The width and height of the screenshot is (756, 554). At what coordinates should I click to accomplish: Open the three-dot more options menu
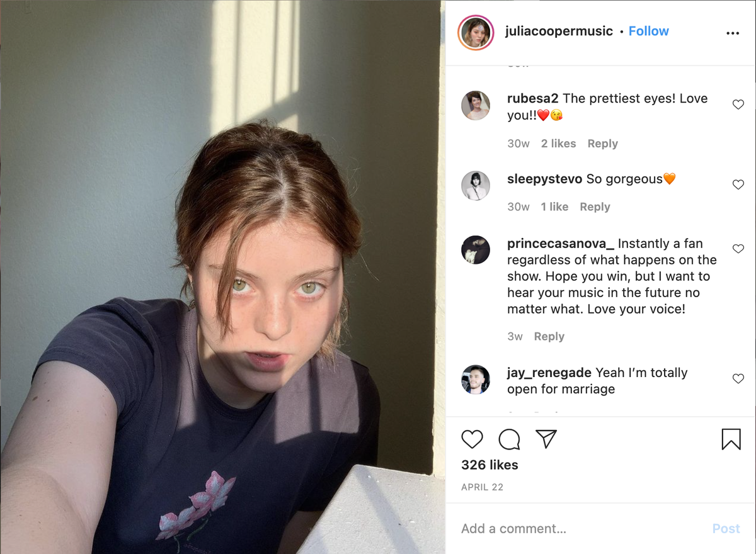[x=733, y=33]
